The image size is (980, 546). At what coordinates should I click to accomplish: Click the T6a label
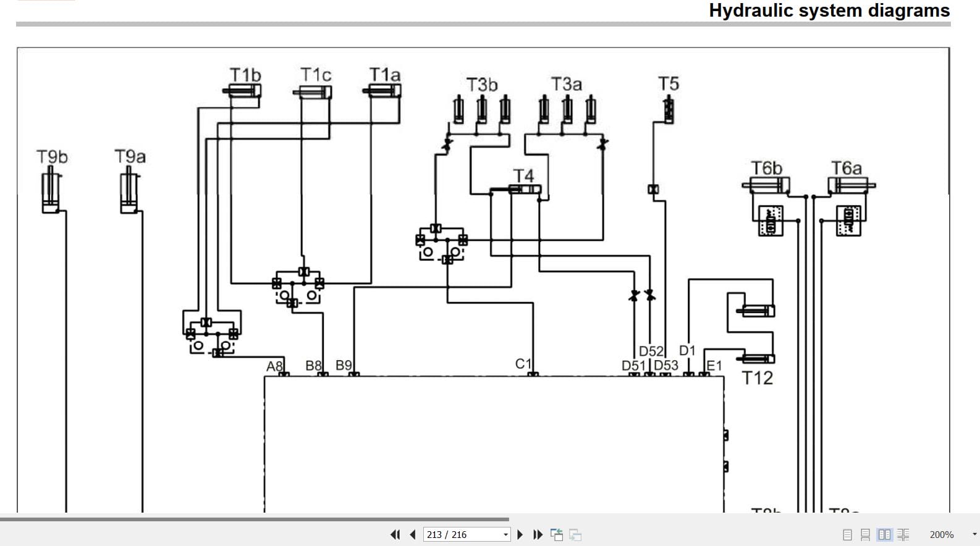pyautogui.click(x=847, y=168)
